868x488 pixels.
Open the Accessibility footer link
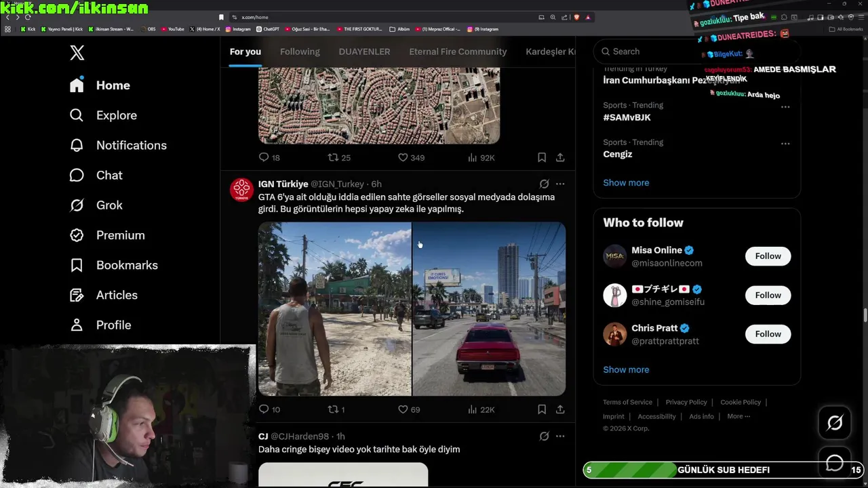[x=656, y=416]
